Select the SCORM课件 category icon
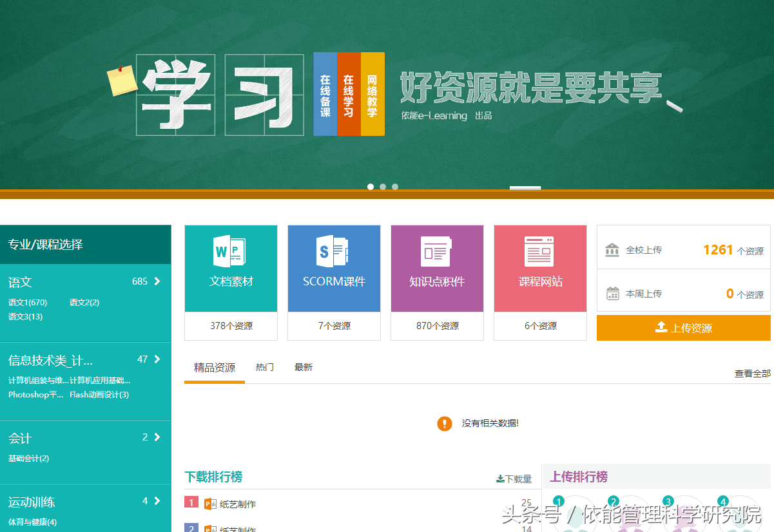Screen dimensions: 774x532 click(x=334, y=252)
